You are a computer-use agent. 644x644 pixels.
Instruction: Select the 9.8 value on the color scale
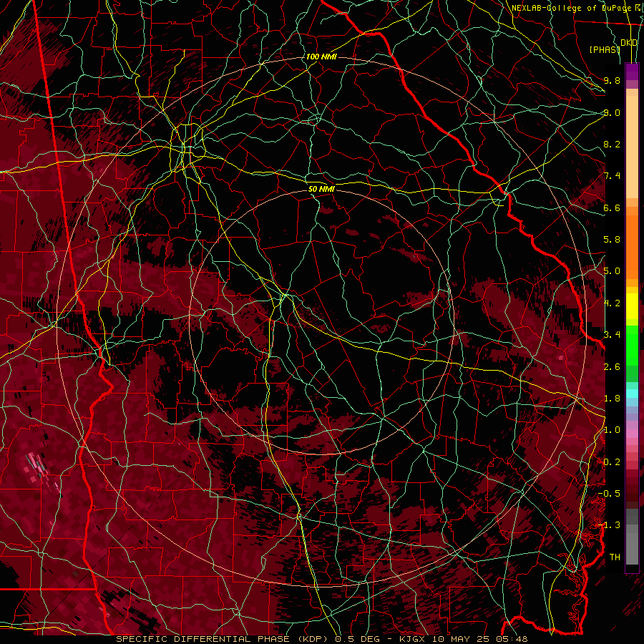click(x=612, y=80)
